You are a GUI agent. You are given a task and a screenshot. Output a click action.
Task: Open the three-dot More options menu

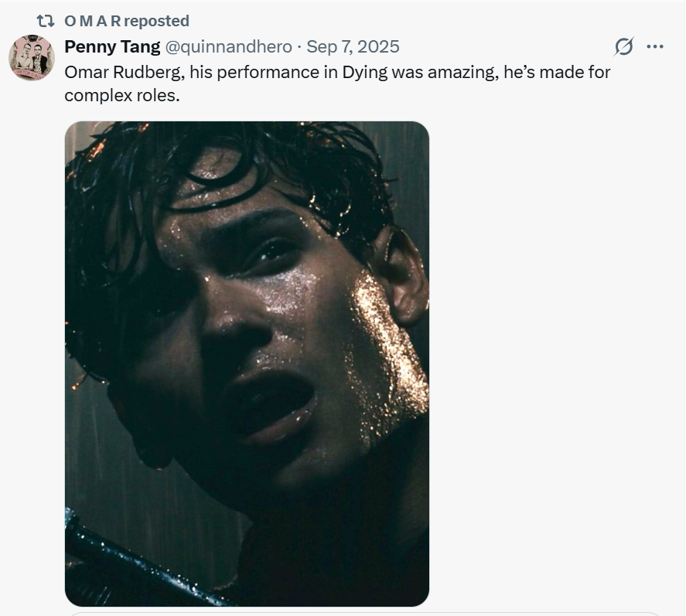click(x=655, y=46)
